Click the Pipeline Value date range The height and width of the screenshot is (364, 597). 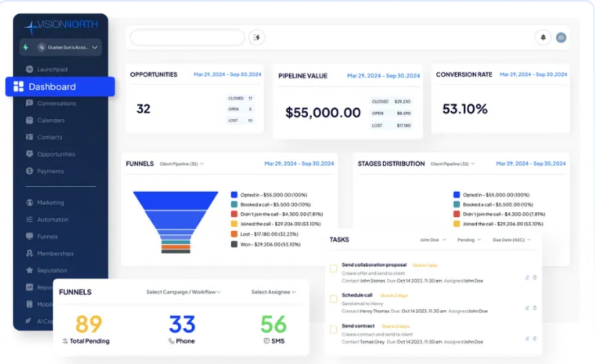click(383, 76)
